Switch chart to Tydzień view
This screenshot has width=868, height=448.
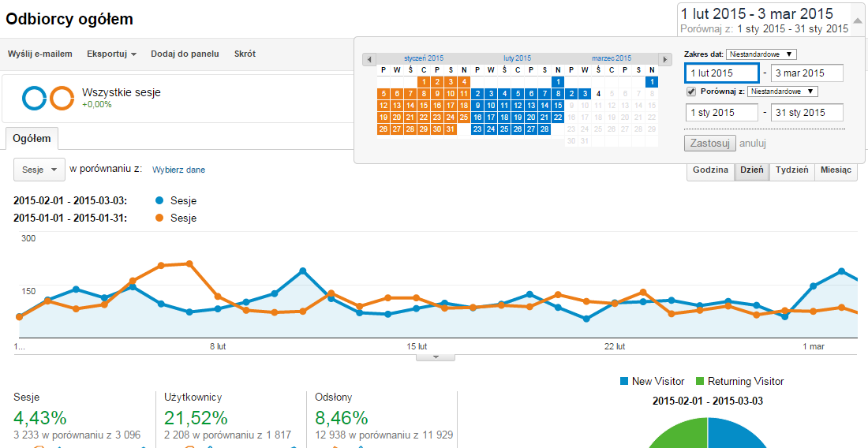pyautogui.click(x=791, y=170)
